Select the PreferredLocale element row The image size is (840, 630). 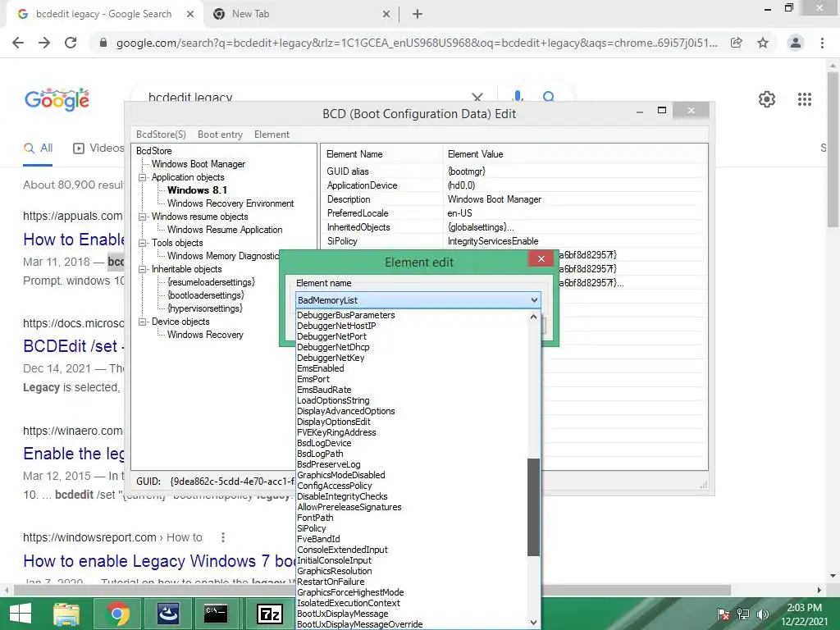(514, 213)
